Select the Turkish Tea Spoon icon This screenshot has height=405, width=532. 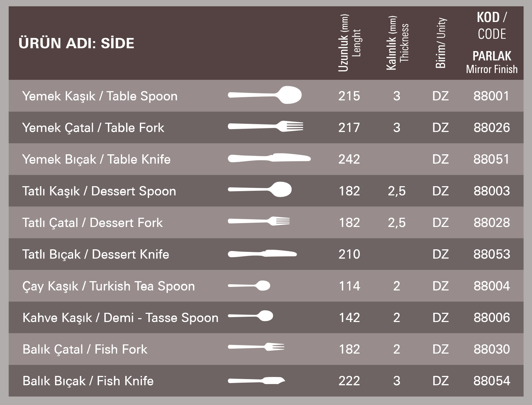(x=249, y=285)
